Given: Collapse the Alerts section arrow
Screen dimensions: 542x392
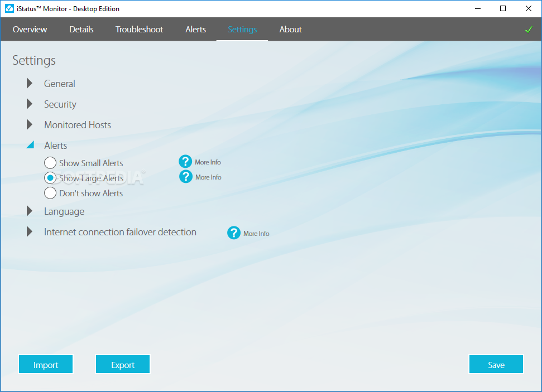Looking at the screenshot, I should click(30, 145).
